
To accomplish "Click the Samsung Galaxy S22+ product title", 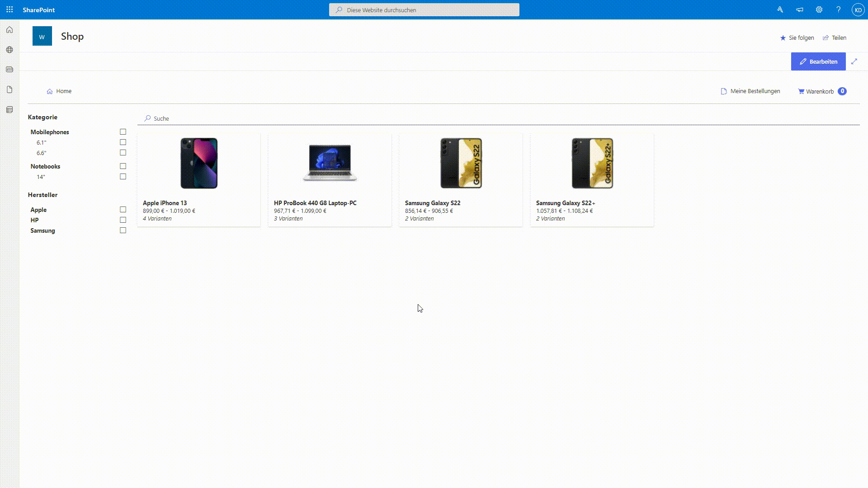I will click(566, 203).
